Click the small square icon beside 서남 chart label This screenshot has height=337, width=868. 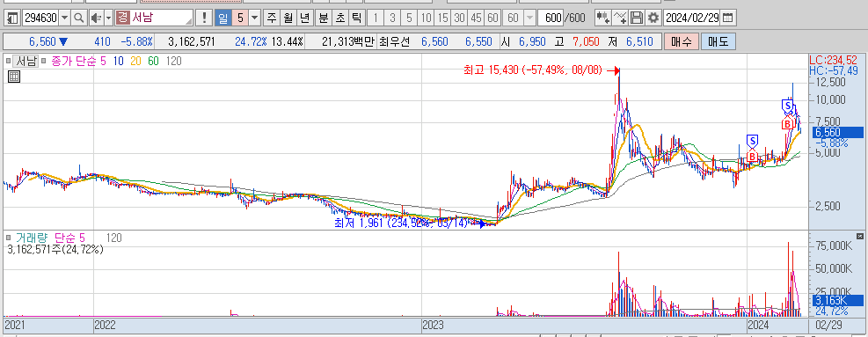coord(8,61)
